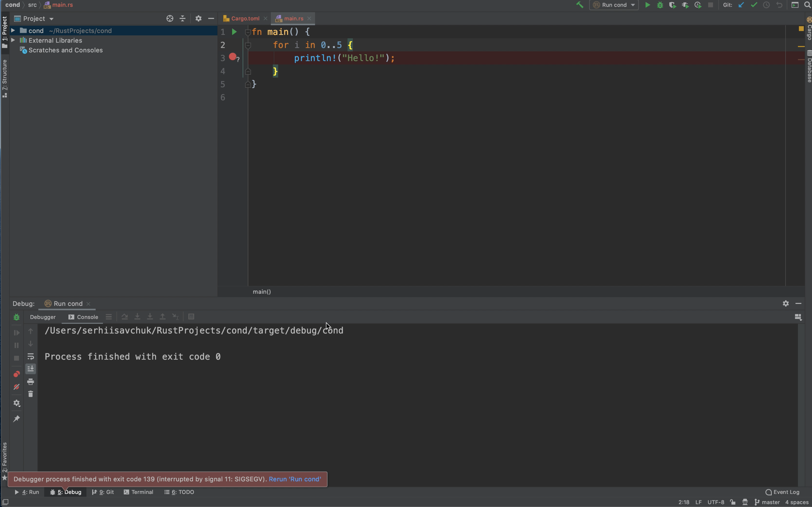Click the Build project hammer icon
The height and width of the screenshot is (507, 812).
click(579, 5)
